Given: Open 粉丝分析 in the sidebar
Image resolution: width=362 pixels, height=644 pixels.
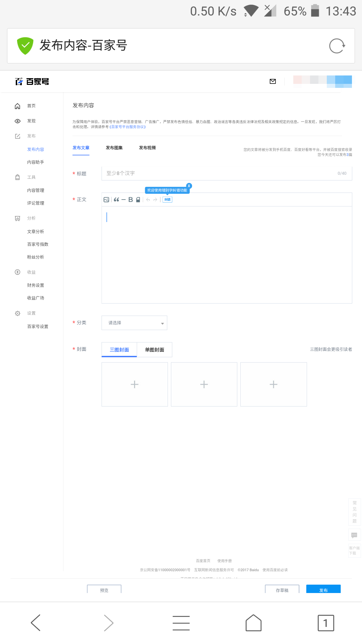Looking at the screenshot, I should coord(36,257).
